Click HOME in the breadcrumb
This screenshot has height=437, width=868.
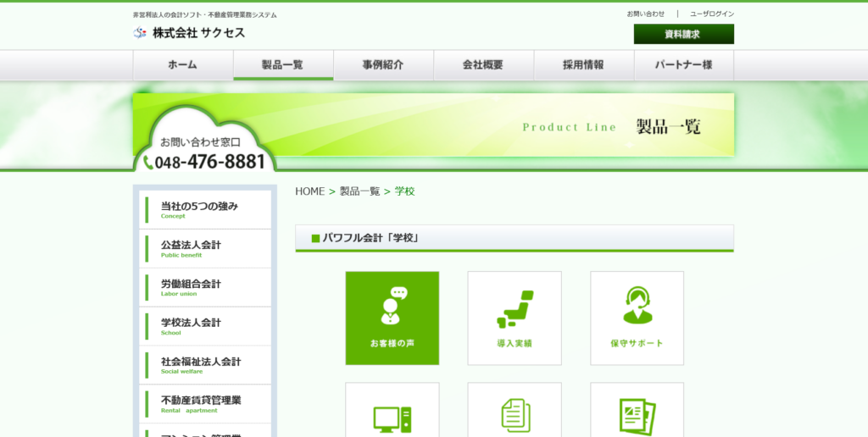(310, 191)
